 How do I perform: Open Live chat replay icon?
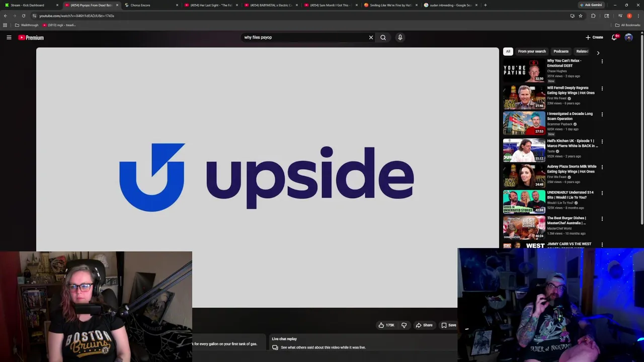click(275, 347)
